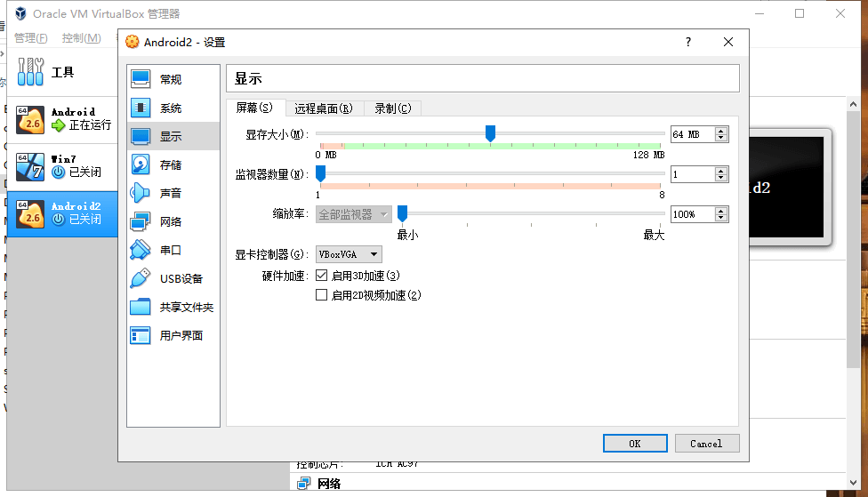
Task: Switch to the 录制 tab
Action: (x=392, y=108)
